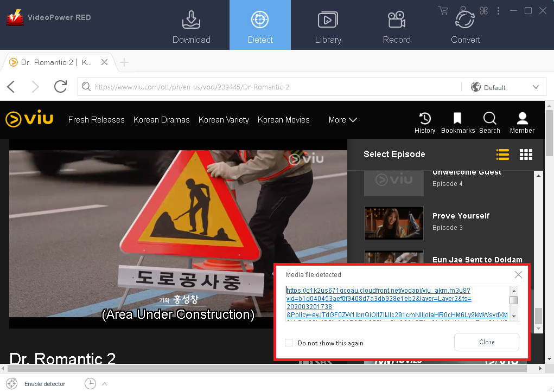The image size is (554, 392).
Task: Open Bookmarks
Action: click(458, 123)
